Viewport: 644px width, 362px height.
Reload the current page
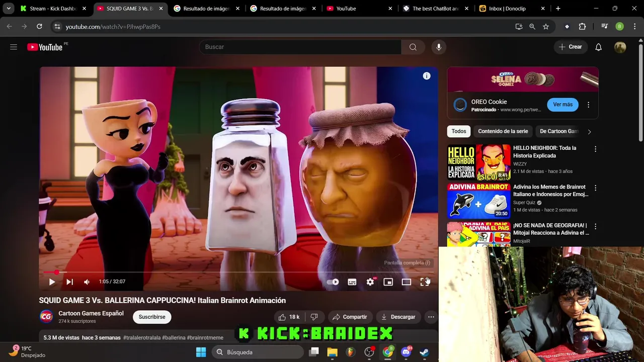pyautogui.click(x=39, y=27)
